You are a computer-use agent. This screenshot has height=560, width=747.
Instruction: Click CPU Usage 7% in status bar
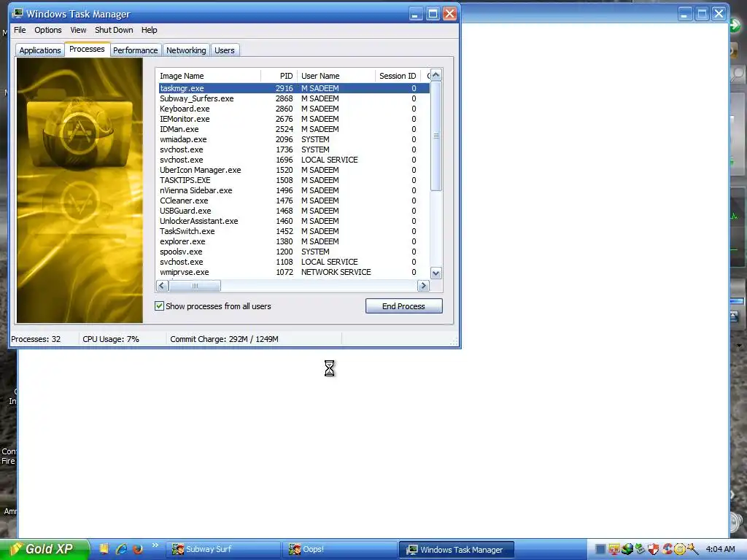111,340
